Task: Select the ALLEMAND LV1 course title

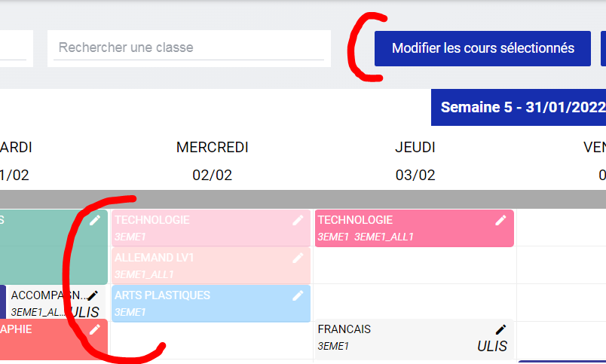Action: coord(155,258)
